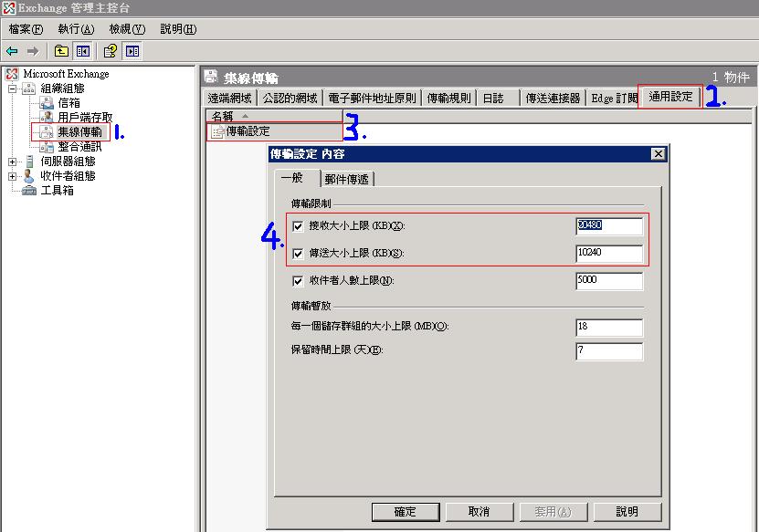Click the 伺服器組態 server icon

coord(29,161)
